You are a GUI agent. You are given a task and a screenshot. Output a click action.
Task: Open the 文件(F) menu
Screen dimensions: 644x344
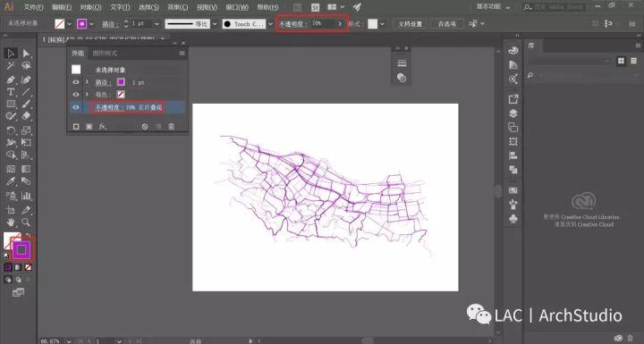(x=33, y=7)
